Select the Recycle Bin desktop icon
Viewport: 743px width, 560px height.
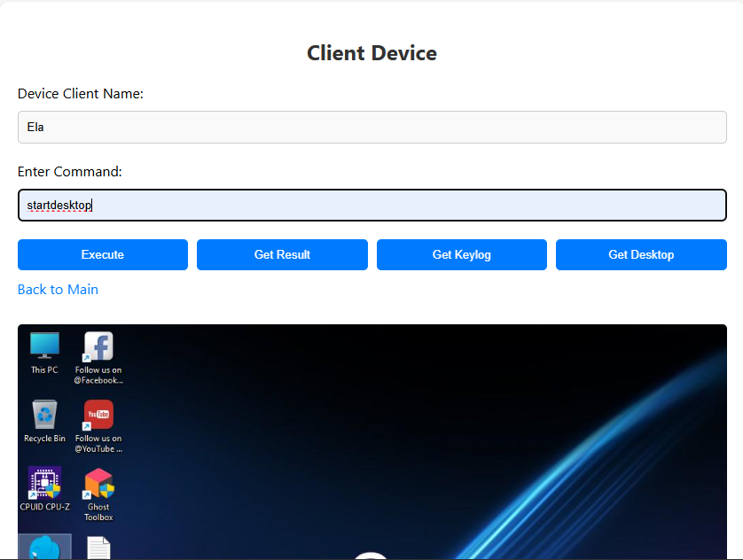click(x=44, y=421)
